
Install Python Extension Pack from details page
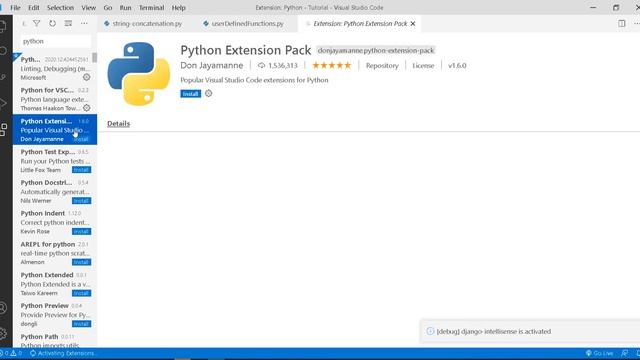[x=190, y=94]
